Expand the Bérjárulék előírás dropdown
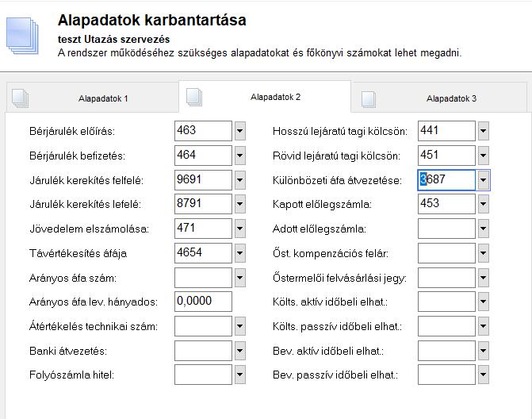The image size is (532, 419). [x=240, y=131]
